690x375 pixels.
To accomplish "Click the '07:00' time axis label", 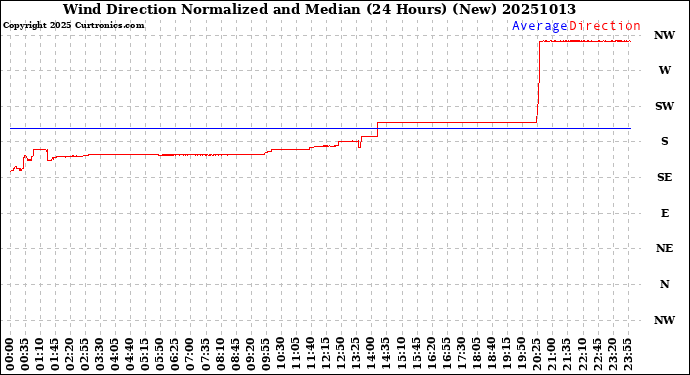I will click(191, 354).
